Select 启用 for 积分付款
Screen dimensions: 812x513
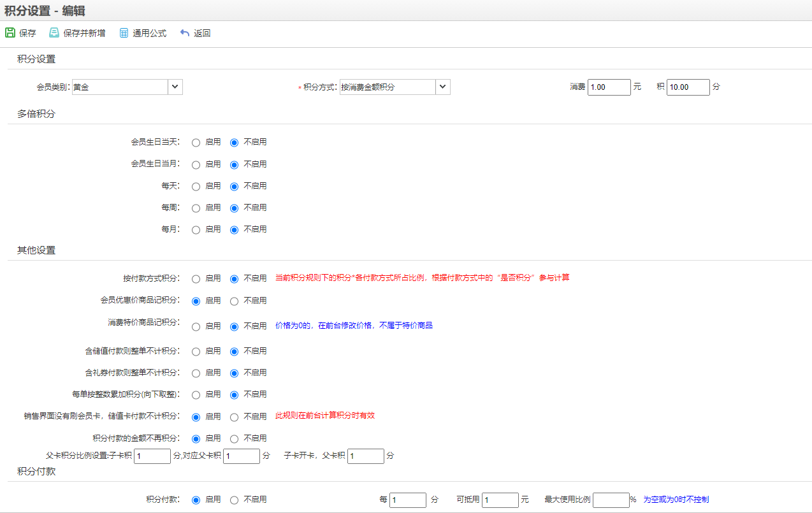(x=196, y=500)
